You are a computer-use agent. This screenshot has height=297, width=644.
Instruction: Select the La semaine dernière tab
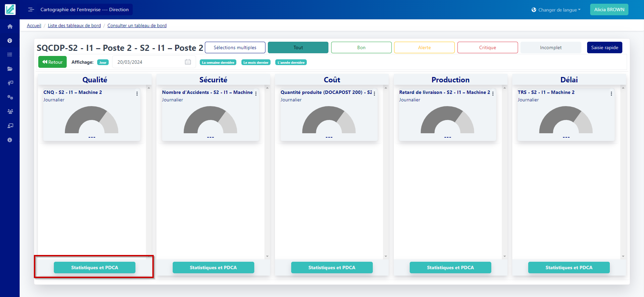pos(218,62)
